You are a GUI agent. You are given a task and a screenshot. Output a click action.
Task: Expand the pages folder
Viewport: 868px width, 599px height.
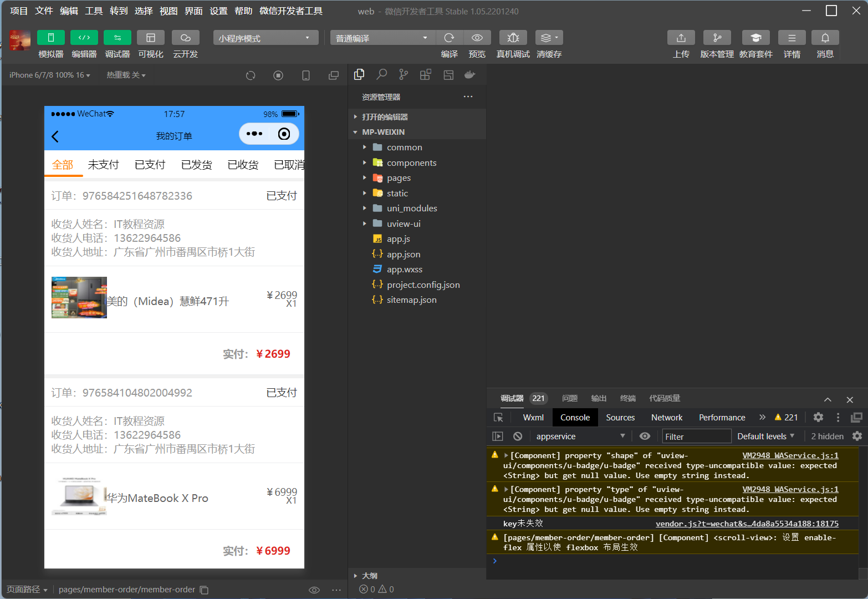[x=418, y=178]
